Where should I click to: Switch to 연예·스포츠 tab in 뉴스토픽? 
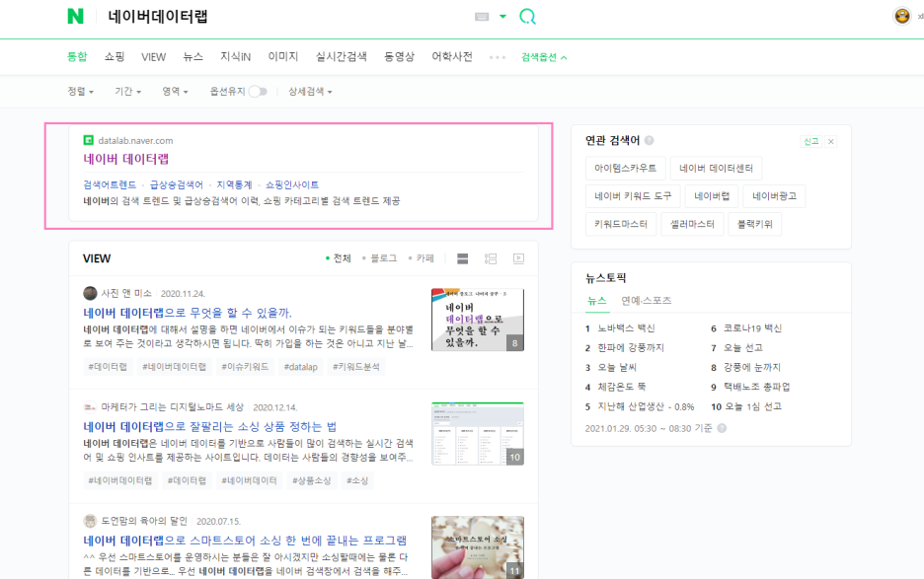pos(646,301)
